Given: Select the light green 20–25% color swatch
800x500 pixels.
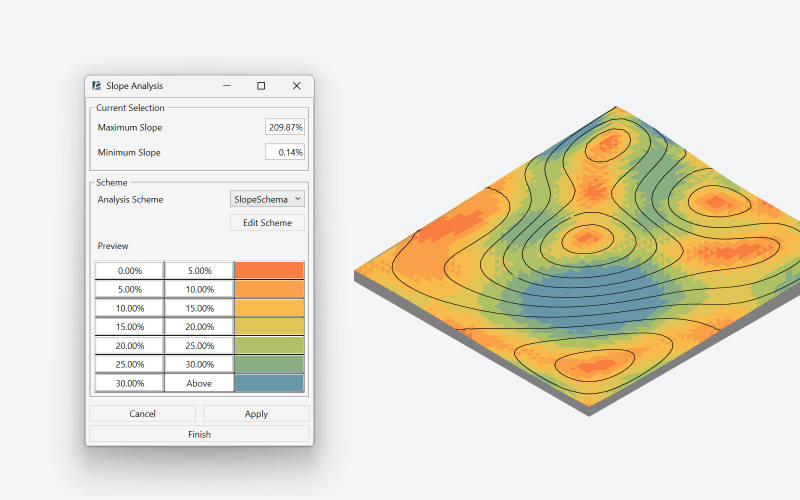Looking at the screenshot, I should pyautogui.click(x=268, y=345).
